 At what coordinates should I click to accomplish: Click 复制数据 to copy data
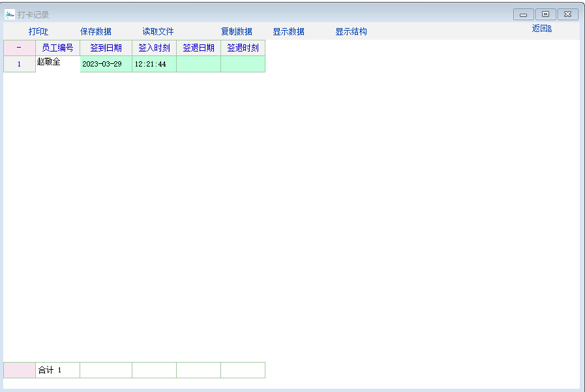pos(236,31)
